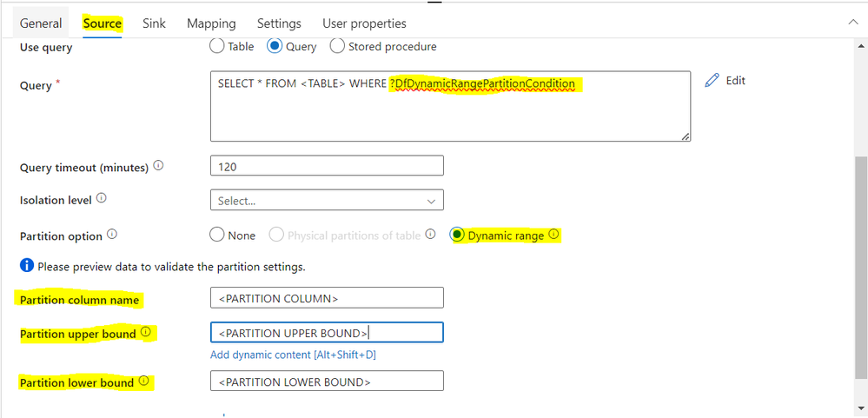Choose the Stored procedure radio option
Viewport: 868px width, 418px height.
[337, 46]
